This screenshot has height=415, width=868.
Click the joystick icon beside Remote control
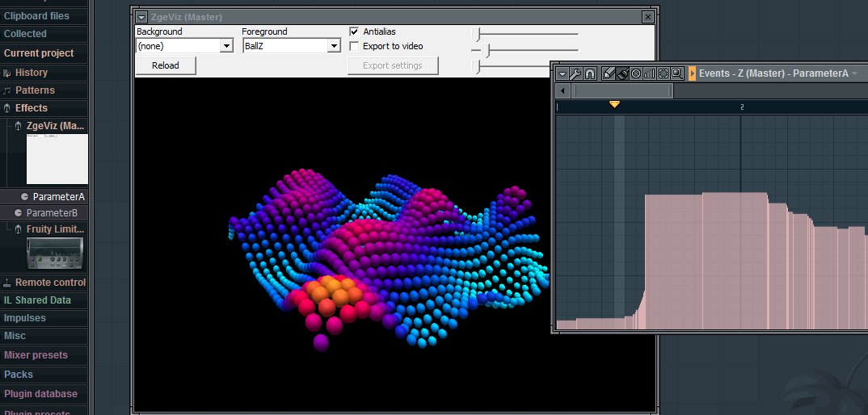[x=7, y=283]
